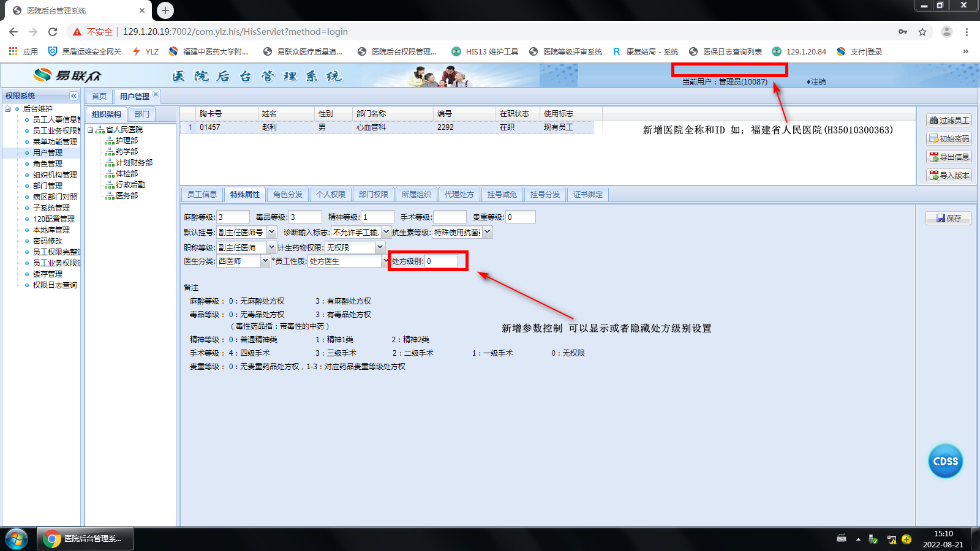Open the 医生分类 dropdown
Image resolution: width=980 pixels, height=551 pixels.
point(265,261)
